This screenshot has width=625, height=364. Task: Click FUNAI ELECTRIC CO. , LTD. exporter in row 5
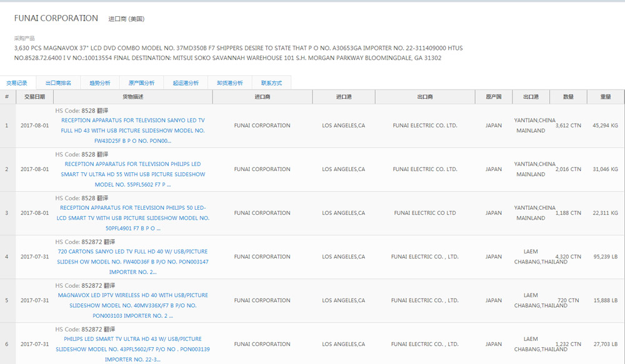[425, 301]
